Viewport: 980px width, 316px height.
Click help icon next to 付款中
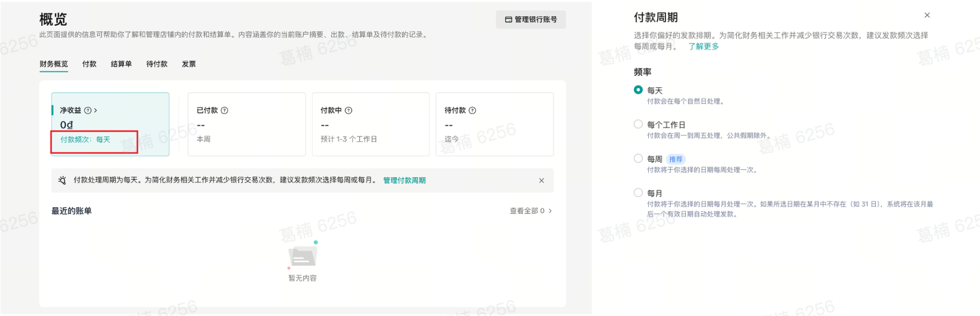point(349,110)
